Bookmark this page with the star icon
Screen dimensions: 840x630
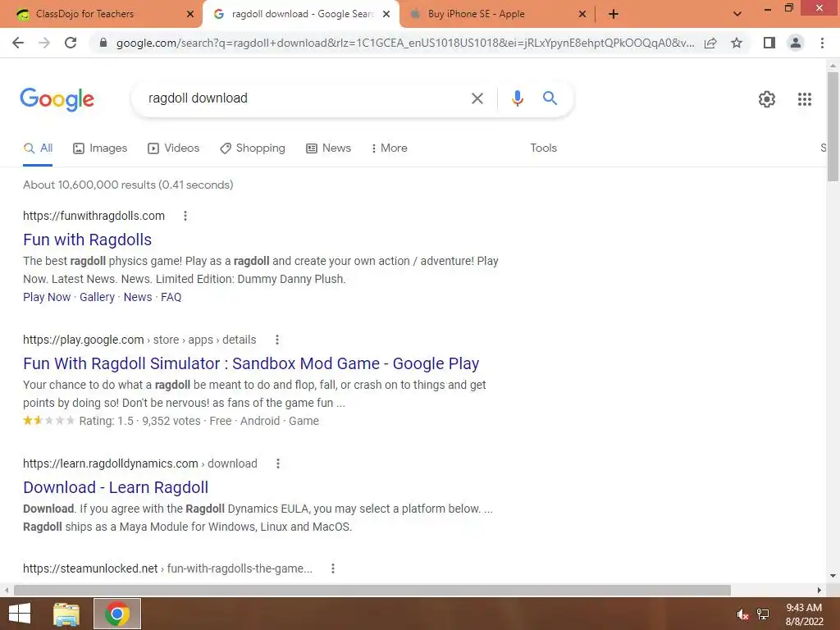(x=737, y=43)
